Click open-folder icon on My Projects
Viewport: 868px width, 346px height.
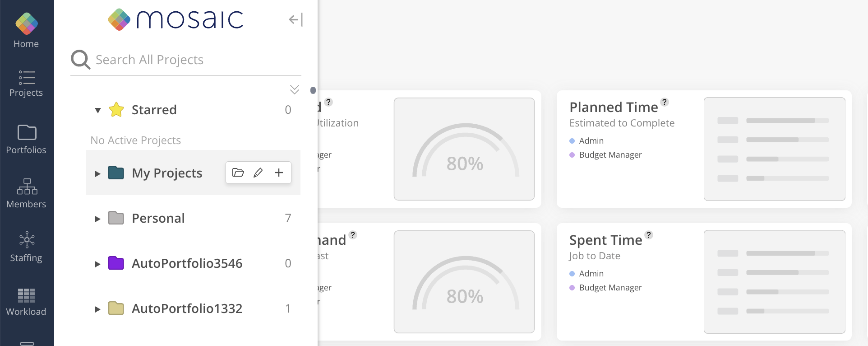tap(238, 173)
